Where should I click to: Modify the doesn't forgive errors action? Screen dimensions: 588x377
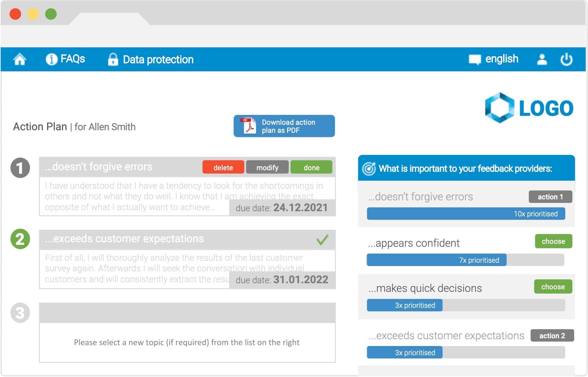coord(267,167)
